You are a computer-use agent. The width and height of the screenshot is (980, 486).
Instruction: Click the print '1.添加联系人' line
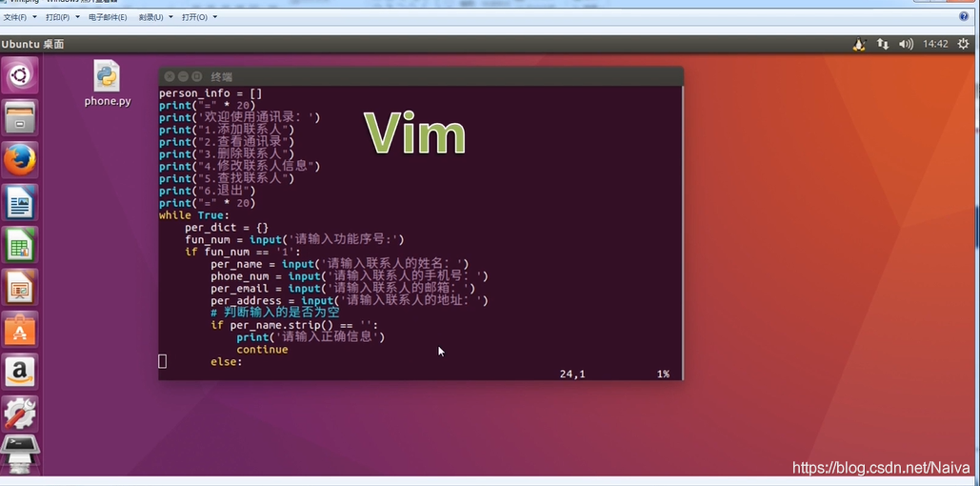[227, 131]
